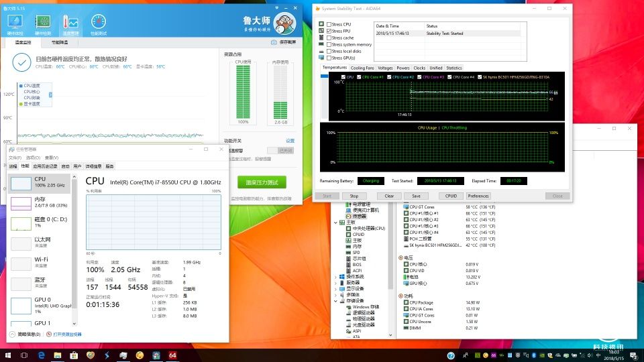Click the Windows Start button
644x362 pixels.
tap(8, 355)
